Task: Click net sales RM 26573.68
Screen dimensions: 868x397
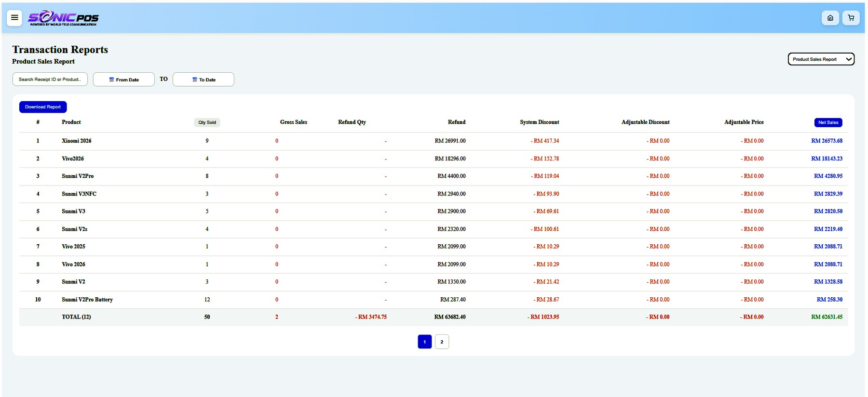Action: [x=827, y=141]
